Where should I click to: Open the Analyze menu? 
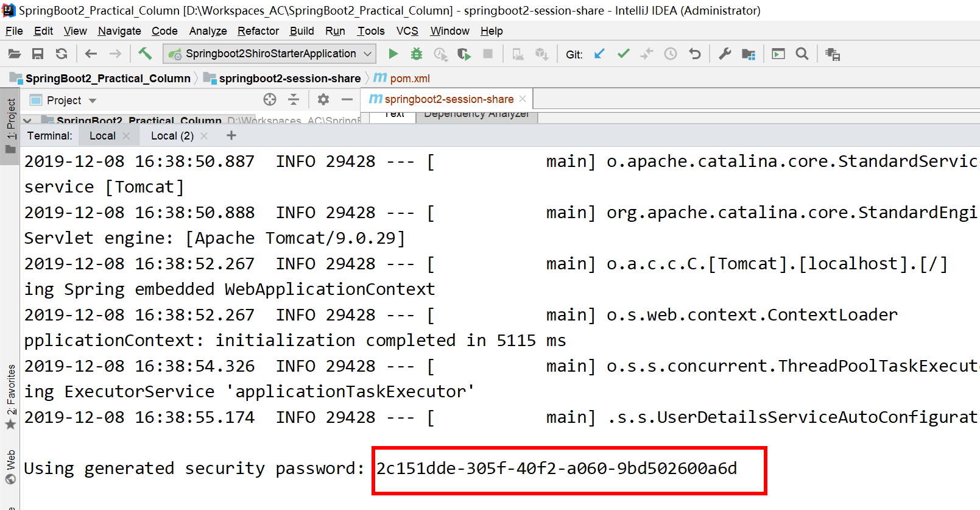tap(208, 31)
